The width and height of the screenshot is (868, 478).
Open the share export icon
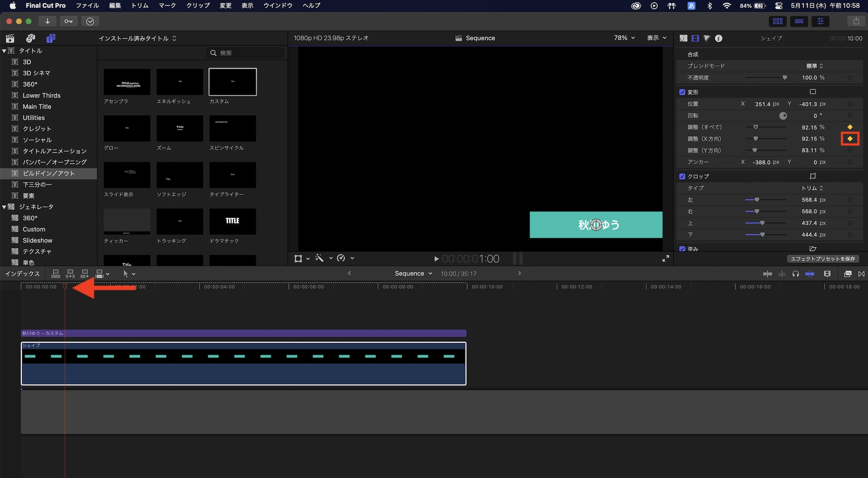point(856,21)
